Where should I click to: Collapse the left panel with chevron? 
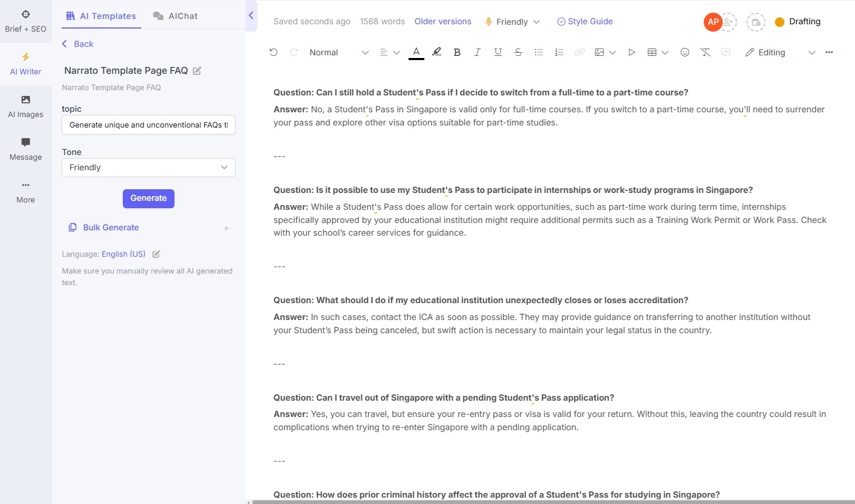pos(251,15)
